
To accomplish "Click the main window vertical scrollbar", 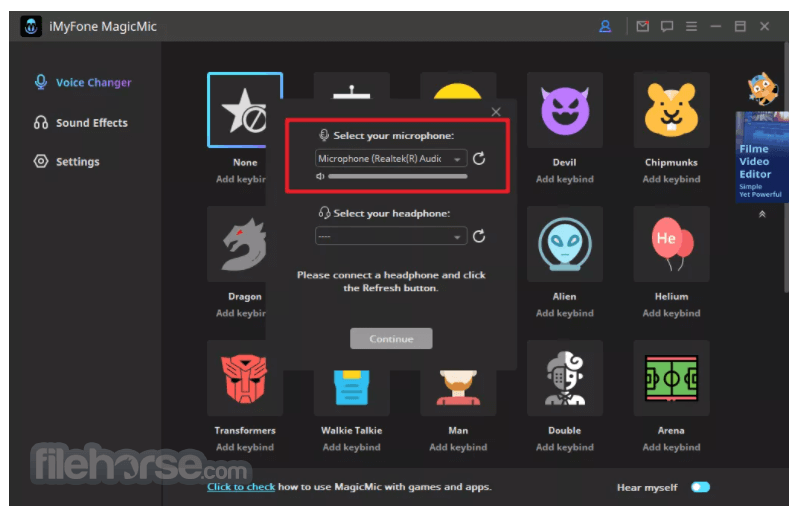I will pyautogui.click(x=786, y=168).
